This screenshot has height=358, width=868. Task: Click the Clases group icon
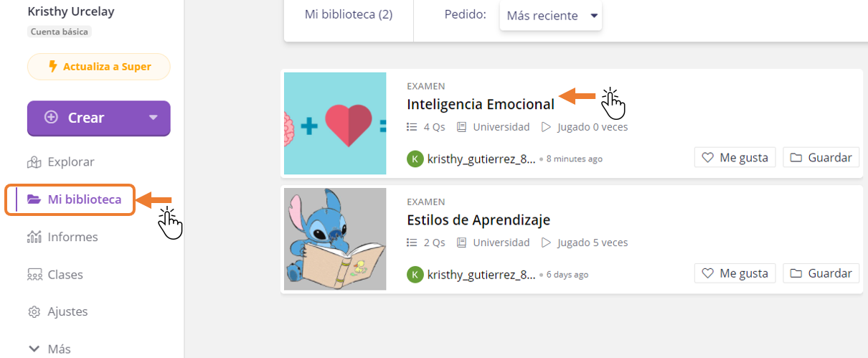click(x=34, y=275)
